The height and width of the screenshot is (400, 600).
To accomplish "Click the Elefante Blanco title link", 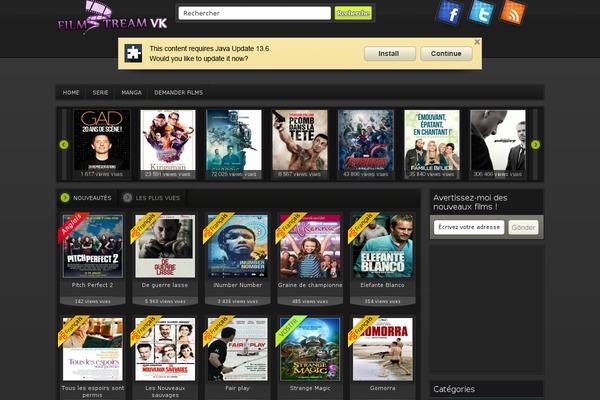I will coord(382,285).
